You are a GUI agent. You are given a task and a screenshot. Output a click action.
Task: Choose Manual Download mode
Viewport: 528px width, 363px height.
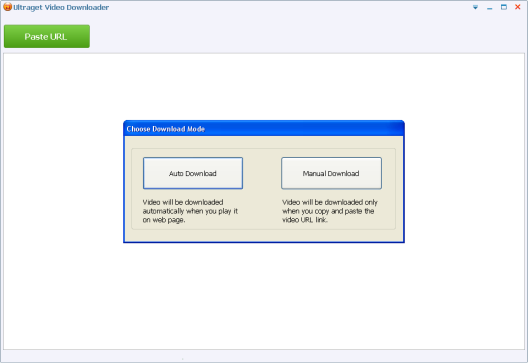point(331,173)
